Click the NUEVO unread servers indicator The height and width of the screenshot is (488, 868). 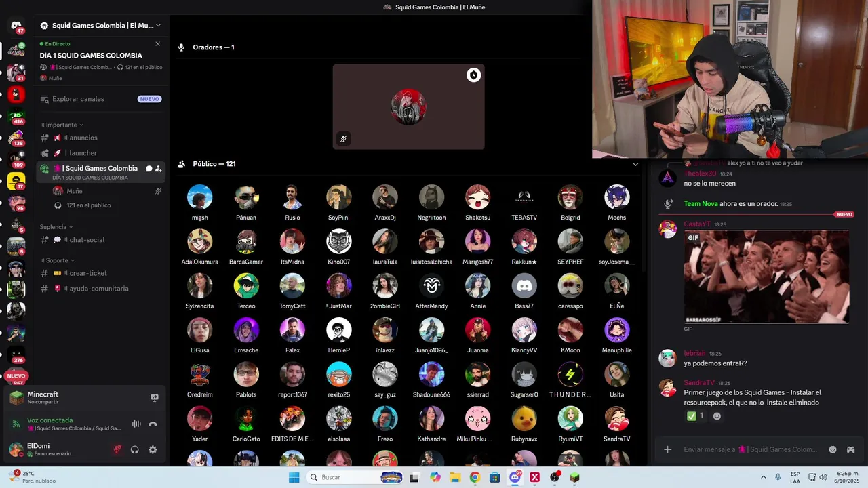pyautogui.click(x=16, y=375)
